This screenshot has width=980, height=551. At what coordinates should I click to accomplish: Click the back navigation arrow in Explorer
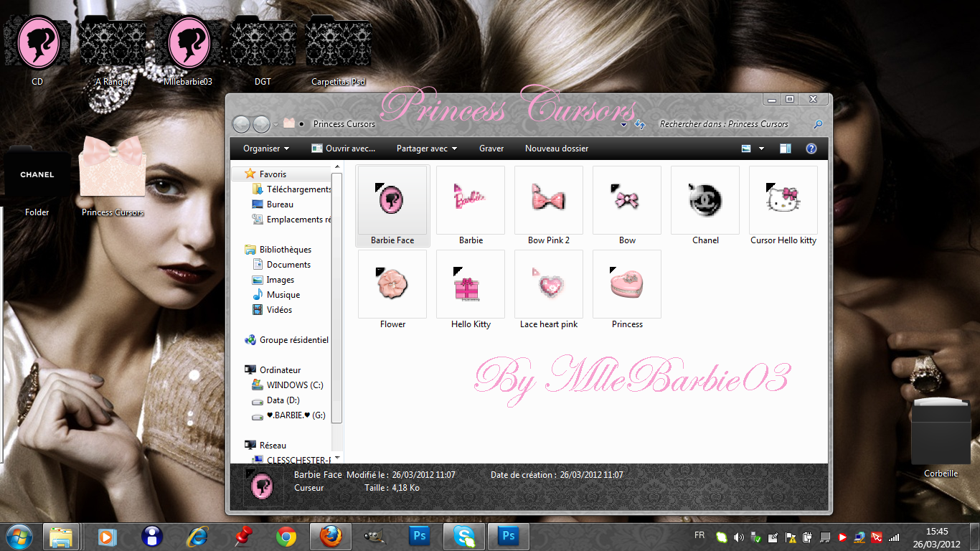tap(241, 124)
